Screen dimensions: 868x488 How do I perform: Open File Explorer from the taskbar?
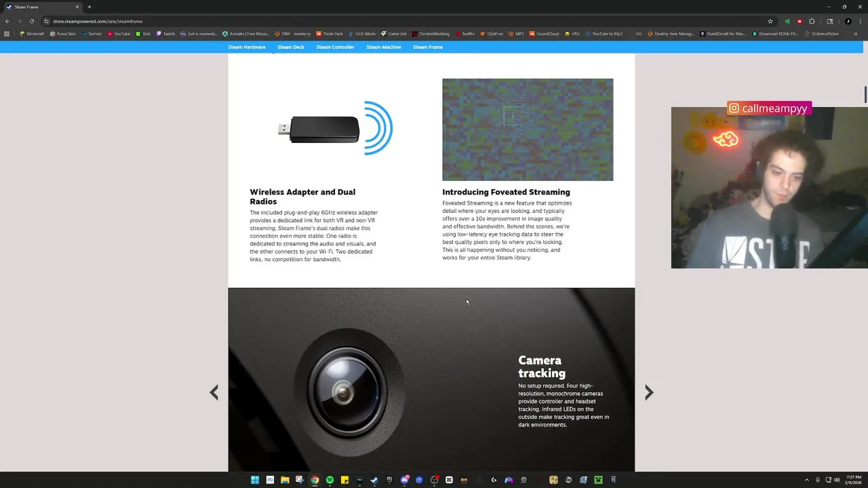coord(285,480)
